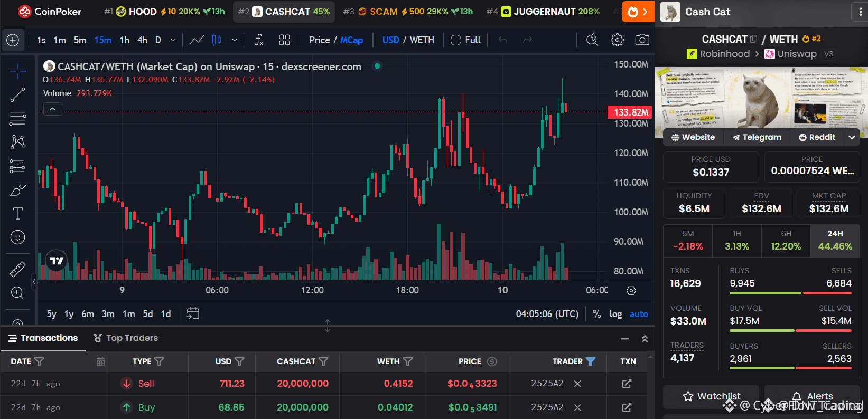
Task: Add CASHCAT to Watchlist
Action: (x=711, y=396)
